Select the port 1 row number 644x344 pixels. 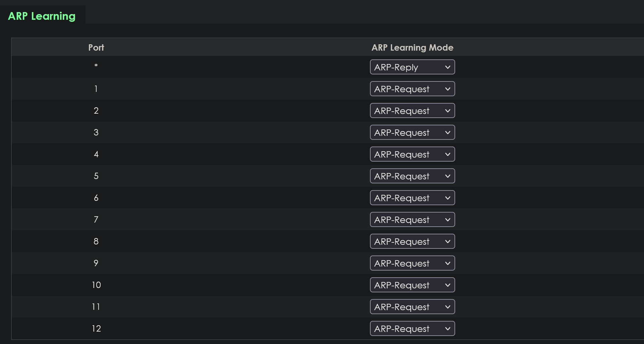(x=96, y=89)
